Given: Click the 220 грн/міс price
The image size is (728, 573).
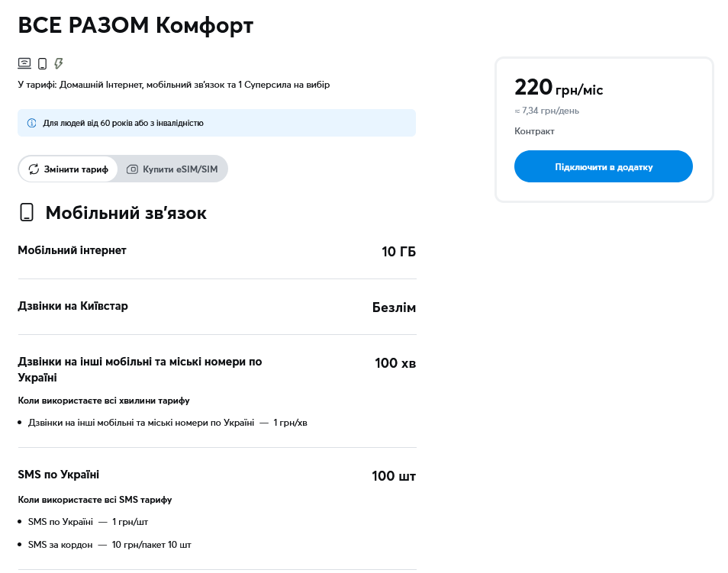Looking at the screenshot, I should 559,88.
